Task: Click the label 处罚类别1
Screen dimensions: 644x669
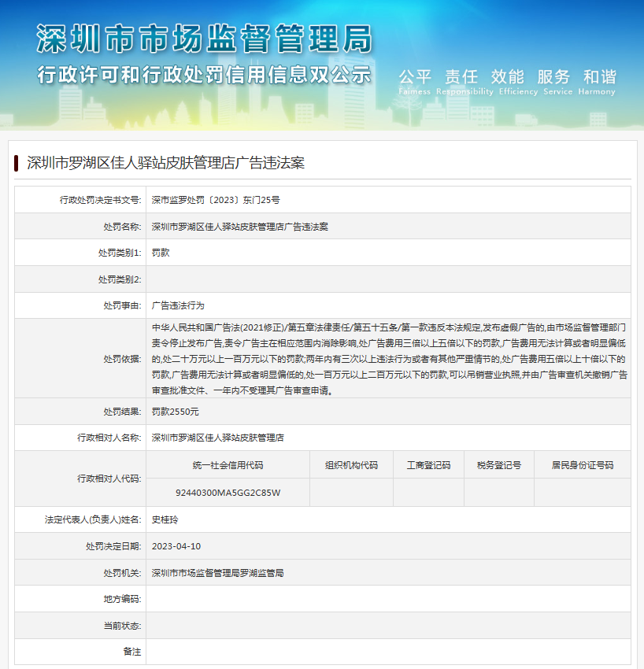Action: tap(120, 253)
